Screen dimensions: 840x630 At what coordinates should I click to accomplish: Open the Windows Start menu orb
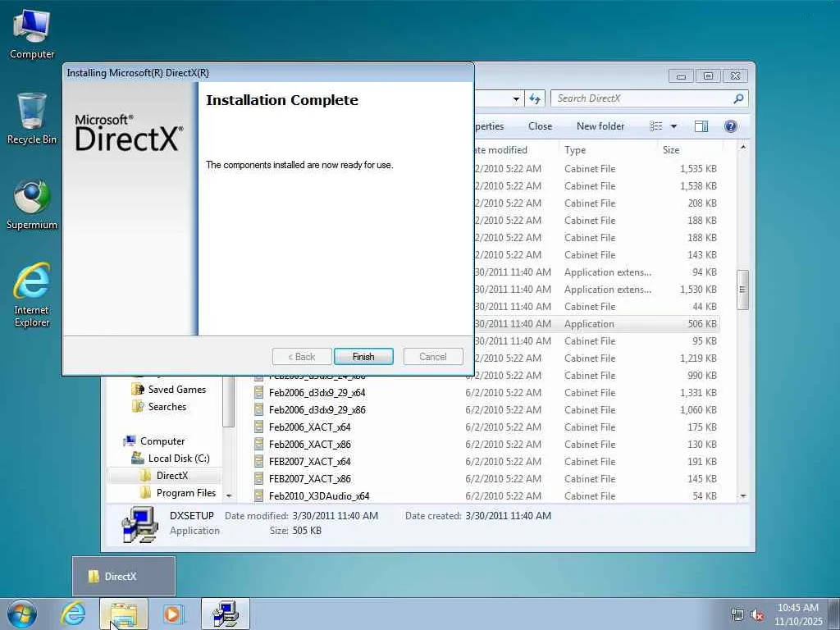coord(22,614)
